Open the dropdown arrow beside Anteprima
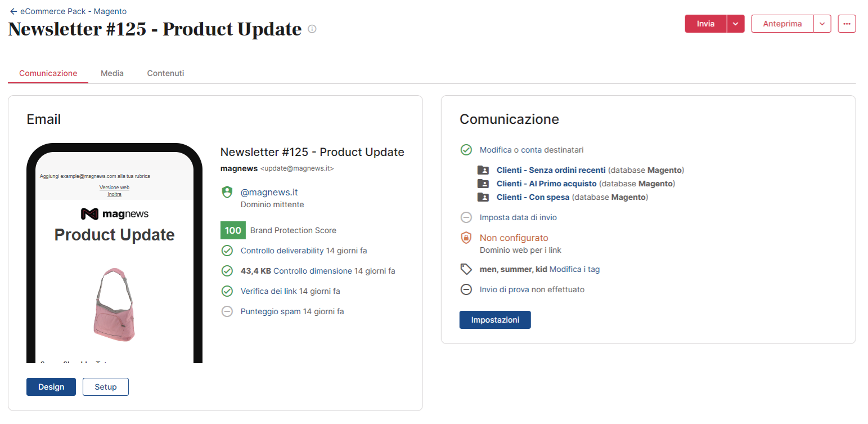The image size is (868, 424). pos(822,24)
